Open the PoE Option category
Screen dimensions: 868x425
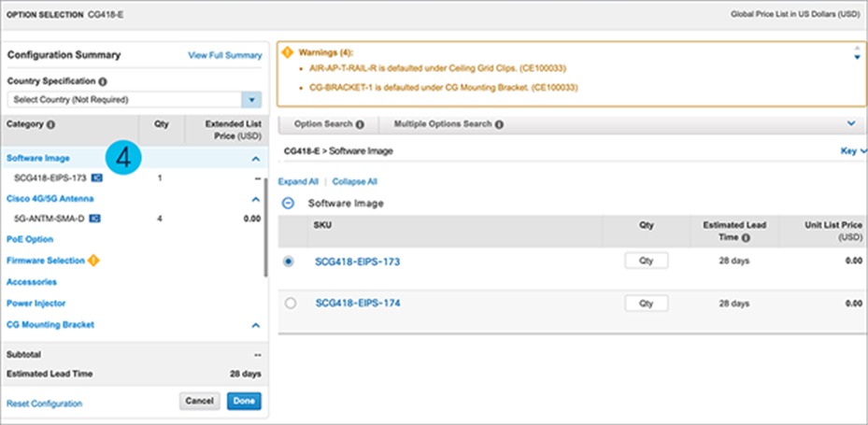30,240
